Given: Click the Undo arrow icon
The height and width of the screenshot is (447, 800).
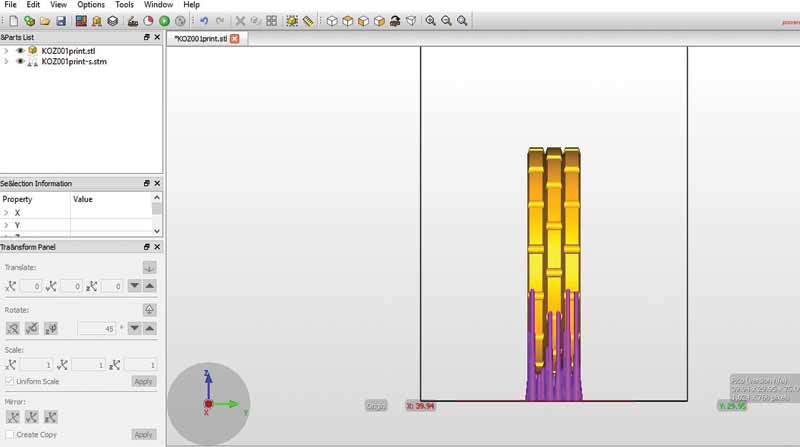Looking at the screenshot, I should coord(204,20).
